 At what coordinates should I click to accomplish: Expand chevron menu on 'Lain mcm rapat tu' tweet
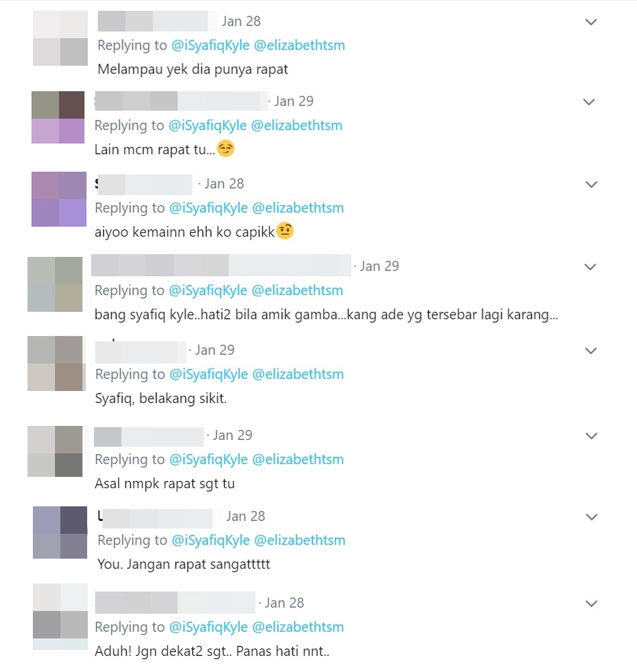[x=589, y=102]
